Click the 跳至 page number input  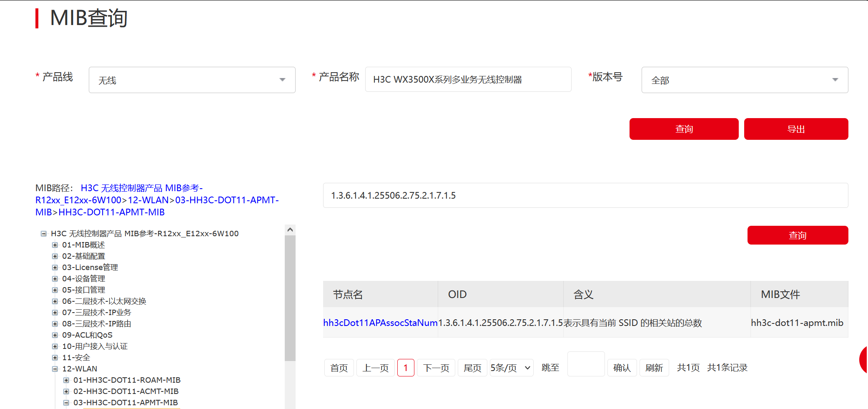(x=586, y=364)
